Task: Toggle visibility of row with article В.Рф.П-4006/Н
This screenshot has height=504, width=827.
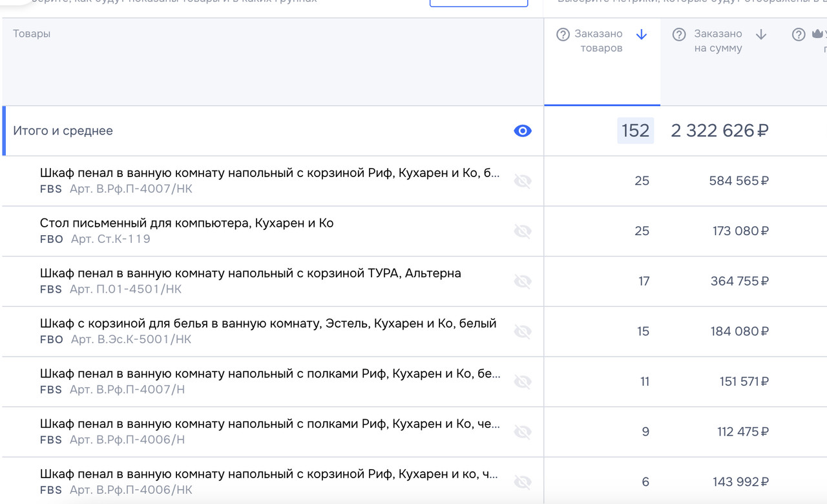Action: point(523,432)
